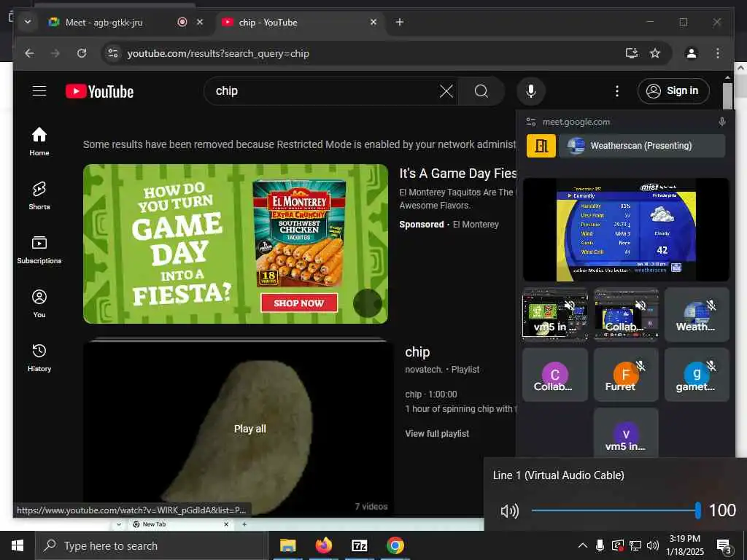
Task: Click Play all on chip playlist
Action: click(x=249, y=429)
